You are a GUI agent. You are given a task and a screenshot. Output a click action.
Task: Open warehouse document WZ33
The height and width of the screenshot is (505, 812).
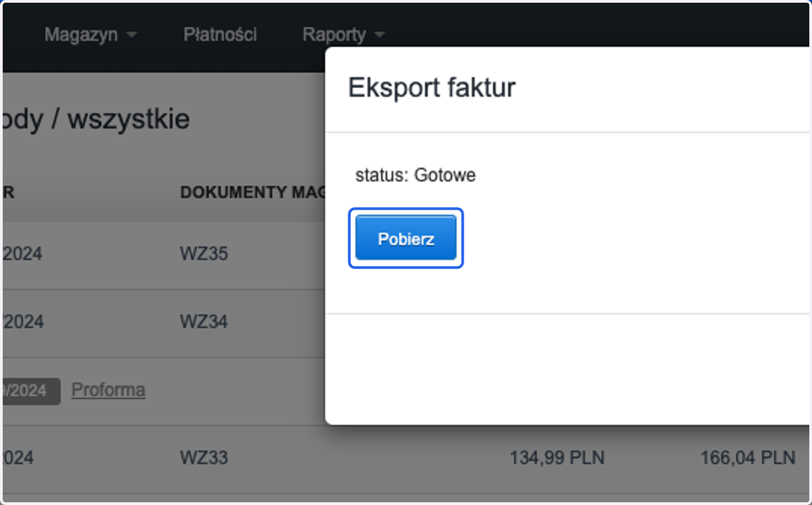204,458
